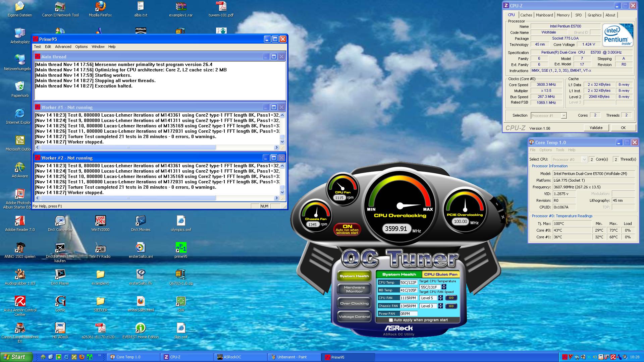Image resolution: width=644 pixels, height=362 pixels.
Task: Open Core Temp Tools menu
Action: coord(560,150)
